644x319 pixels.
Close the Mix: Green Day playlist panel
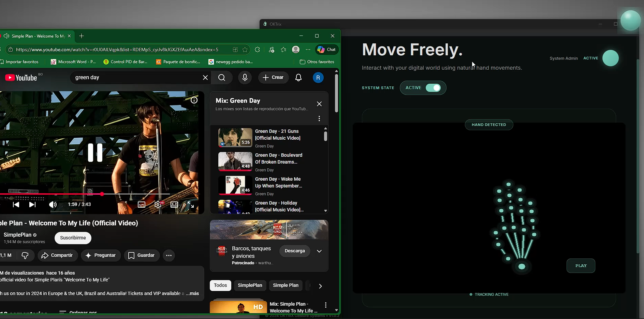coord(319,104)
